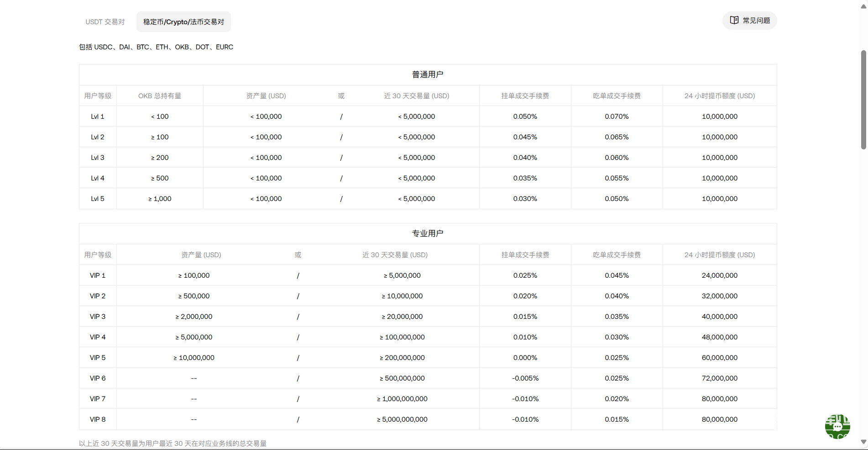Screen dimensions: 868x450
Task: Click the Lvl 4 row label
Action: pyautogui.click(x=98, y=178)
